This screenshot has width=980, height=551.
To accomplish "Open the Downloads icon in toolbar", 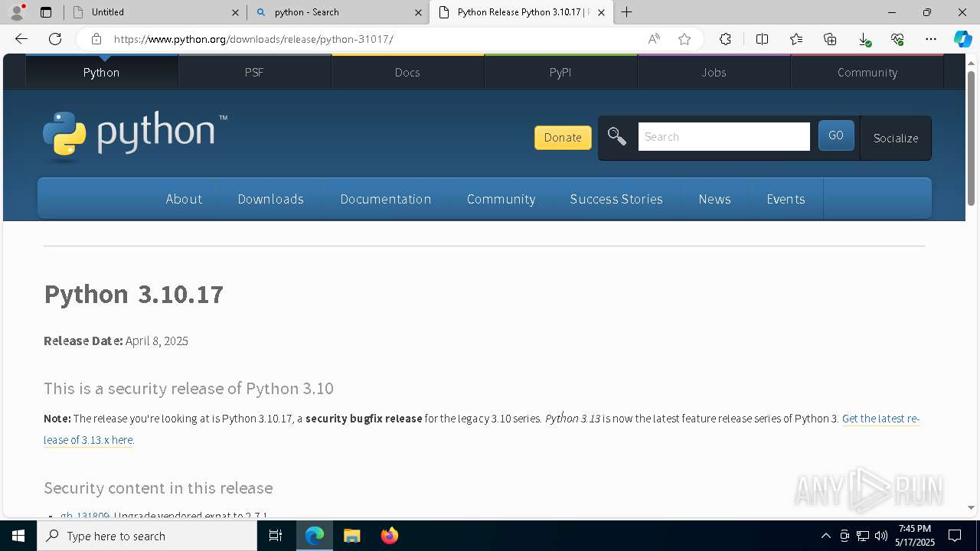I will 864,39.
